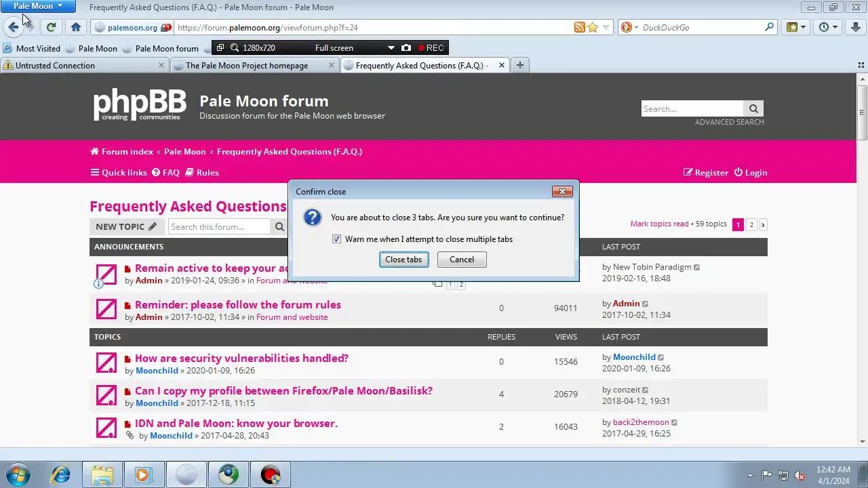Open the Pale Moon application menu dropdown

tap(38, 6)
